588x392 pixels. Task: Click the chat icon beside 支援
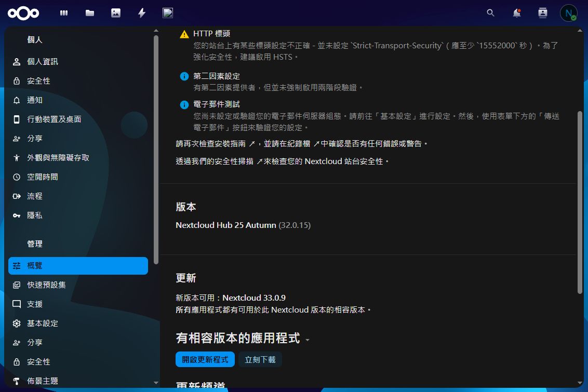point(17,304)
